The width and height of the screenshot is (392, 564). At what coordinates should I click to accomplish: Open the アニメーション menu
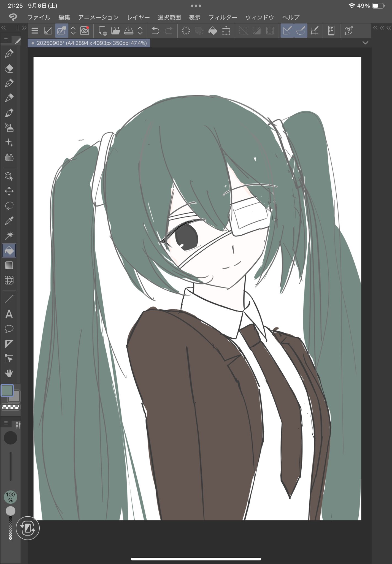tap(98, 17)
